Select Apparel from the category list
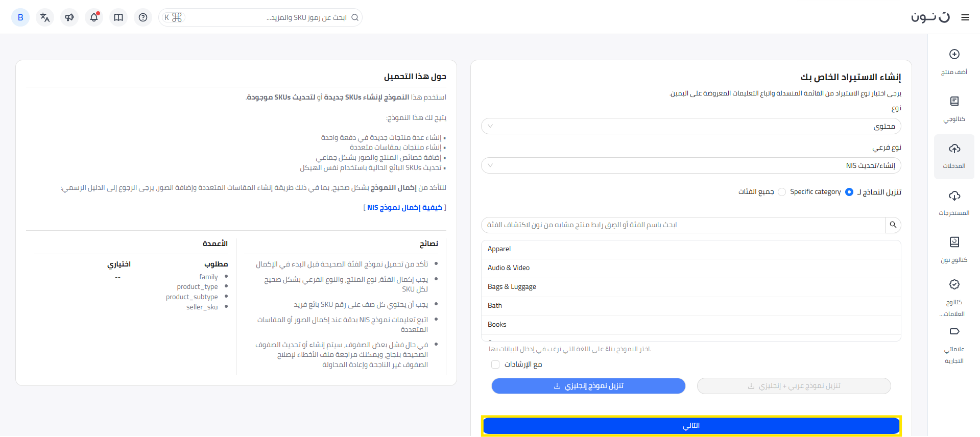 (499, 249)
